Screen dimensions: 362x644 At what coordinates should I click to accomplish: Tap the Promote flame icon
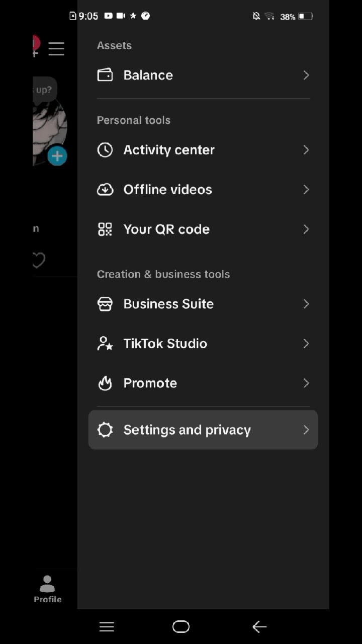pos(105,383)
